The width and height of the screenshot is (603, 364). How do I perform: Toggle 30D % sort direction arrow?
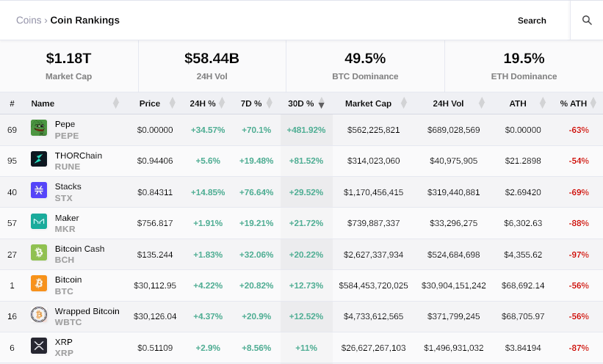coord(321,103)
